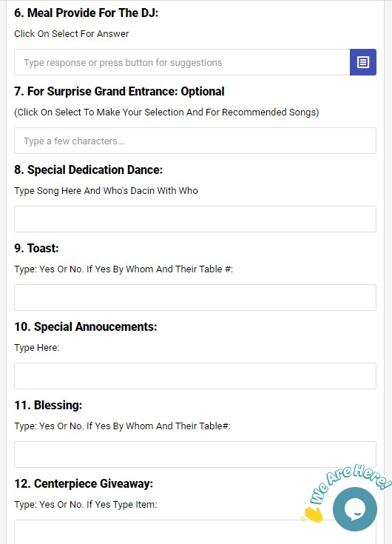Focus the Blessing response field
The width and height of the screenshot is (392, 544).
pyautogui.click(x=195, y=454)
